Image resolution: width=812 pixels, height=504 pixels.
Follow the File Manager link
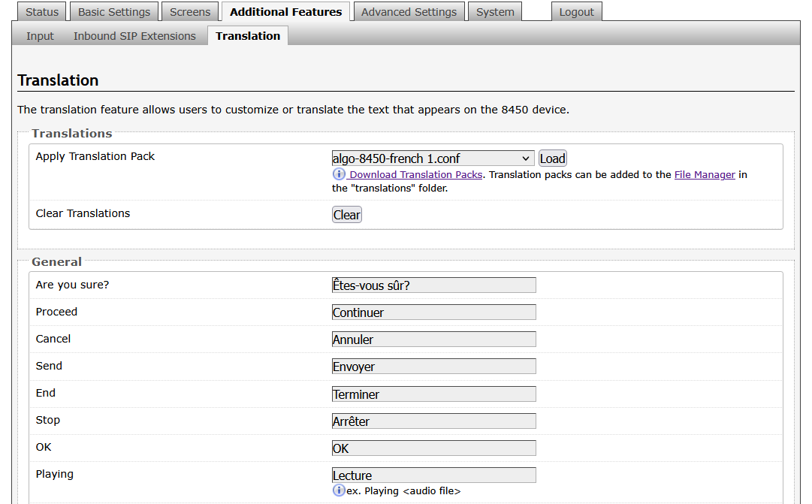click(x=704, y=174)
